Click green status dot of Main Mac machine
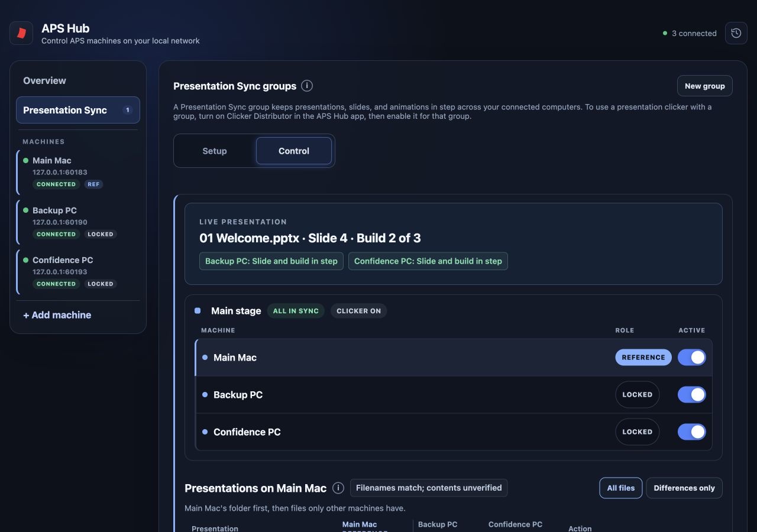 [25, 160]
